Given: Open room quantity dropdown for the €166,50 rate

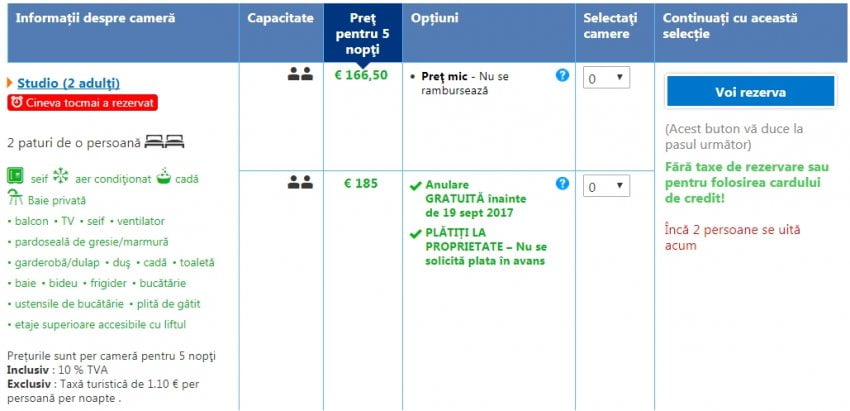Looking at the screenshot, I should (x=606, y=77).
